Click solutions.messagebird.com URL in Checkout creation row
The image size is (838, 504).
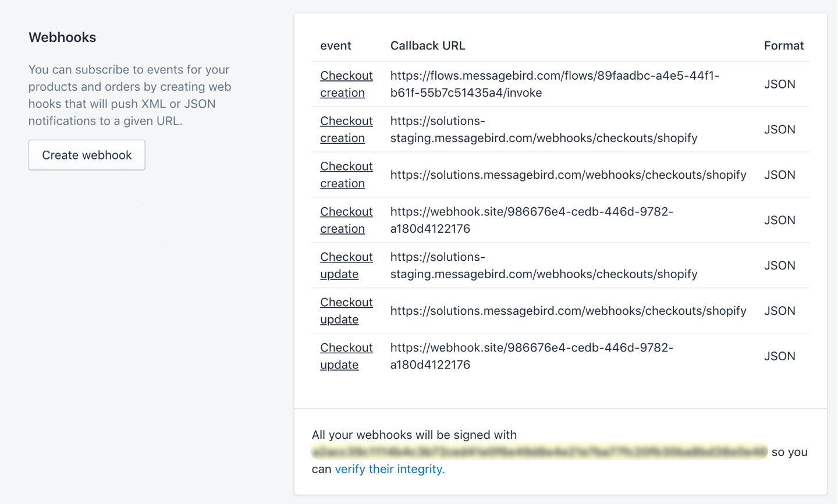point(568,175)
